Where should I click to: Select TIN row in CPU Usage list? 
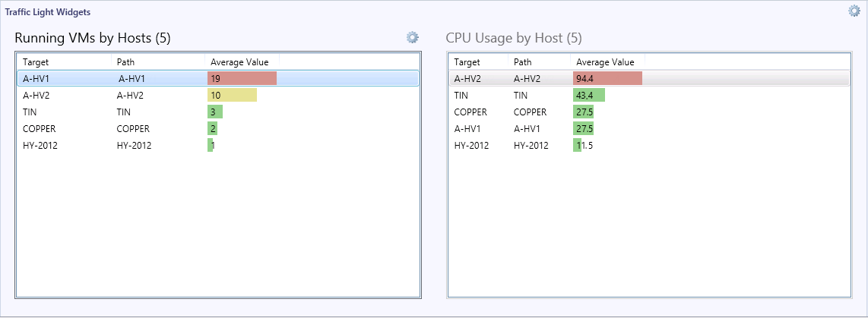649,95
